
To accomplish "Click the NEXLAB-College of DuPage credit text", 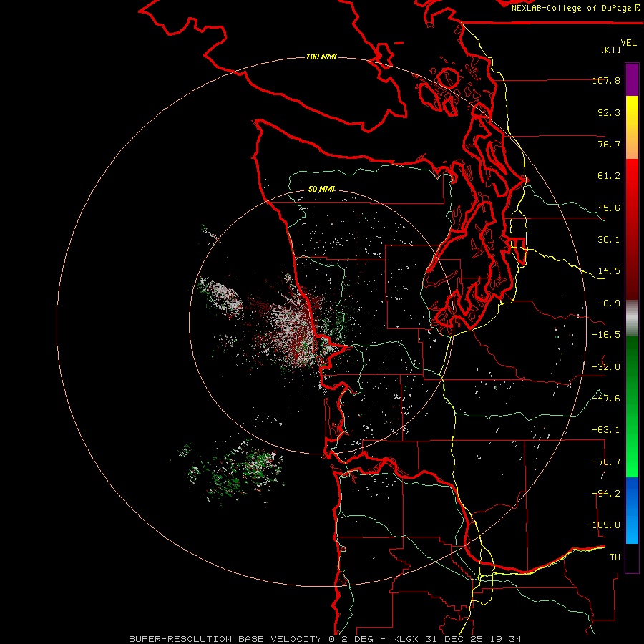I will click(575, 8).
